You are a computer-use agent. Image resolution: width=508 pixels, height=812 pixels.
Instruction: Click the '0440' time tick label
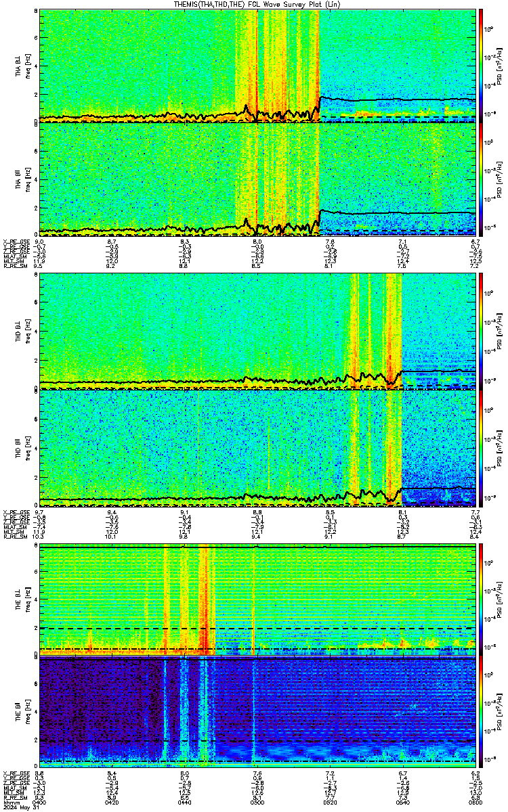[x=185, y=803]
